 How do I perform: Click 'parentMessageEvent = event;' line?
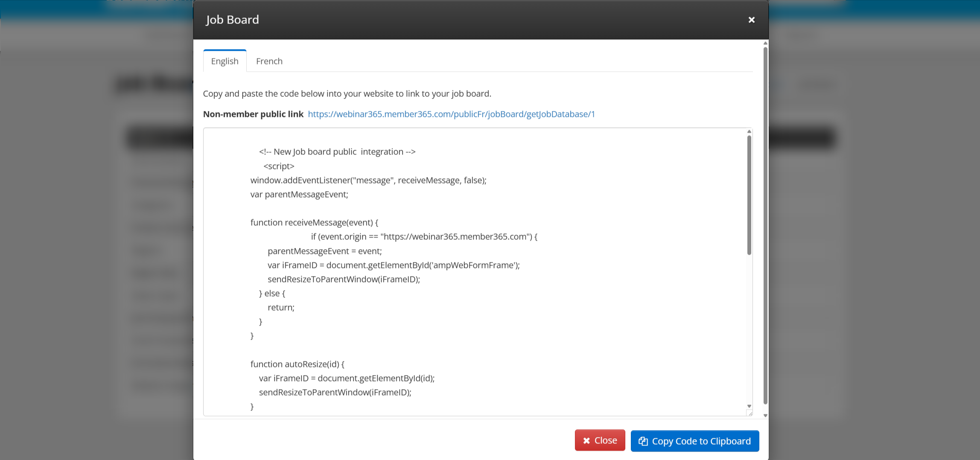324,251
